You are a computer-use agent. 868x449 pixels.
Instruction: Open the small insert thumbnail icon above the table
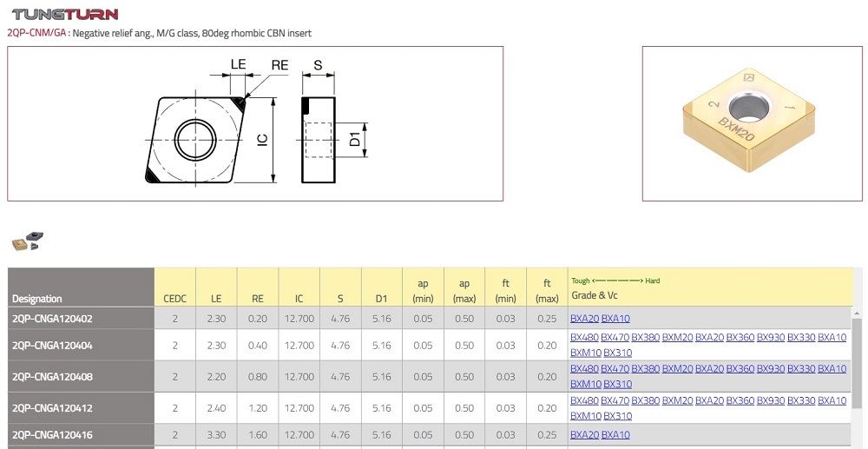pos(28,241)
